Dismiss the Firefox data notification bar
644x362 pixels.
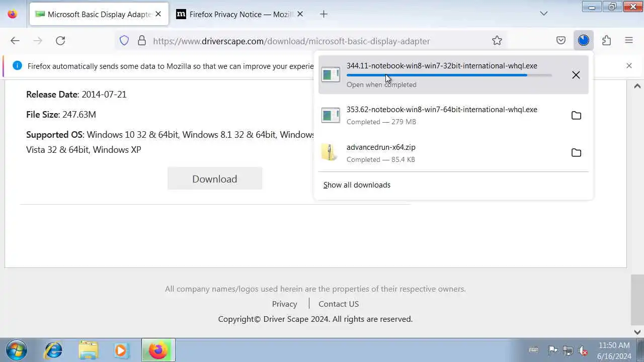(629, 66)
